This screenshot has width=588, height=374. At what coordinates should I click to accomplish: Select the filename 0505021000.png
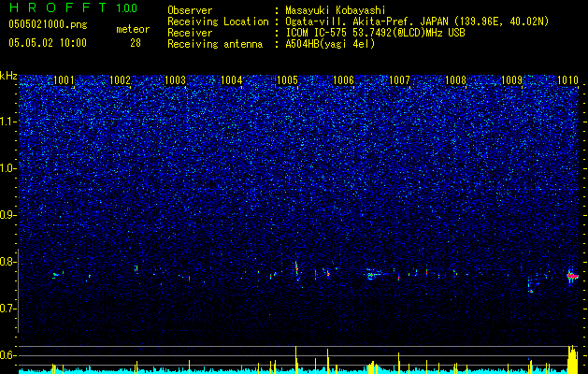48,24
